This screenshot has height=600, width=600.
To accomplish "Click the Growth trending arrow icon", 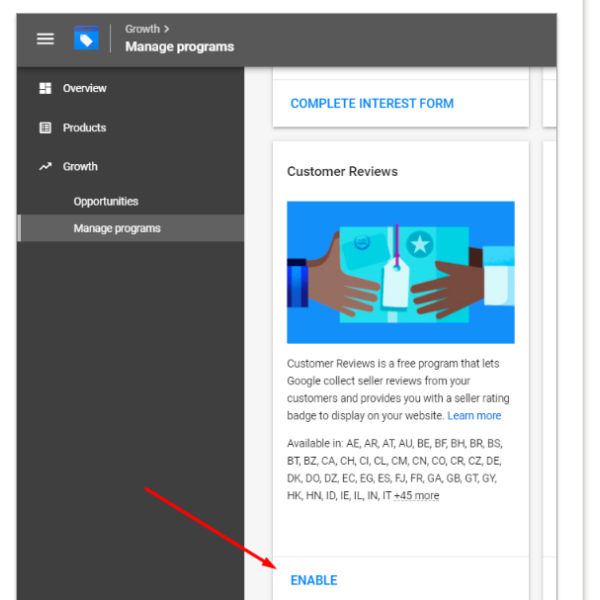I will [45, 167].
